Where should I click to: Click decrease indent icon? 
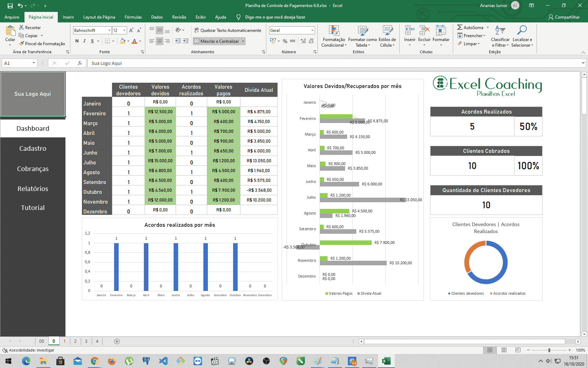click(178, 41)
